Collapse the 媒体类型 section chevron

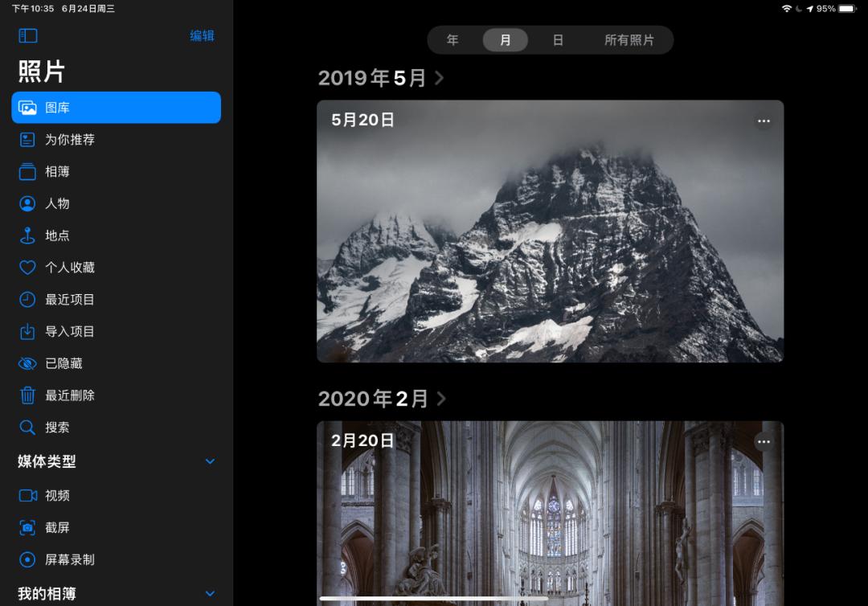pos(211,461)
